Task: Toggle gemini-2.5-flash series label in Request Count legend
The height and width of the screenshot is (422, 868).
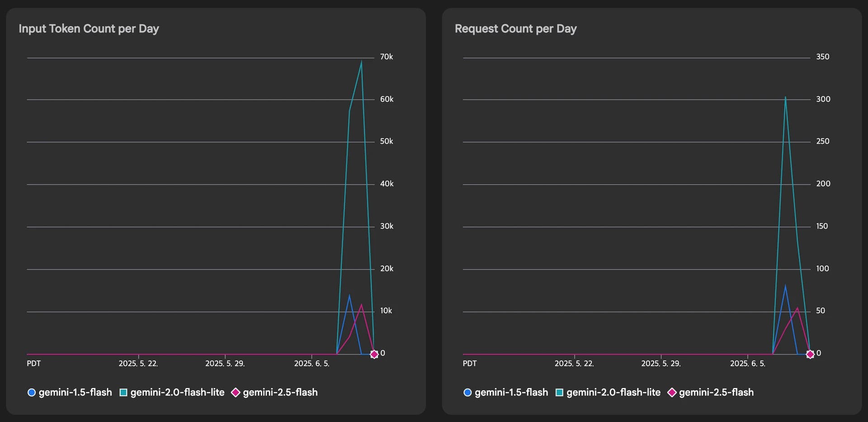Action: coord(716,393)
